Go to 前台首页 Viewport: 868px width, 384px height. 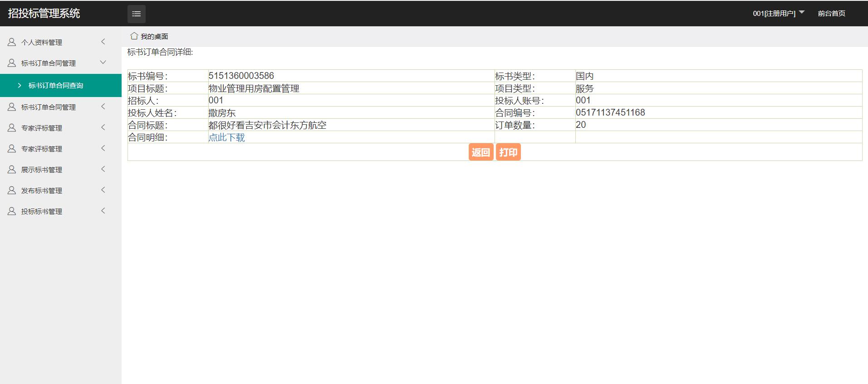click(x=831, y=14)
